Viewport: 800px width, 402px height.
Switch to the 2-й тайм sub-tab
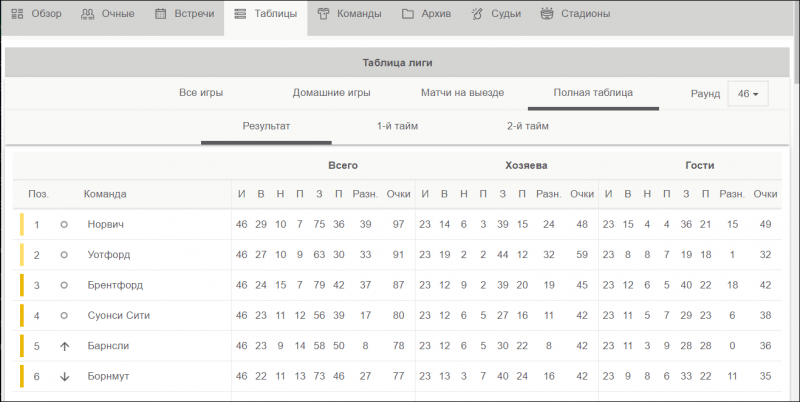(x=528, y=126)
